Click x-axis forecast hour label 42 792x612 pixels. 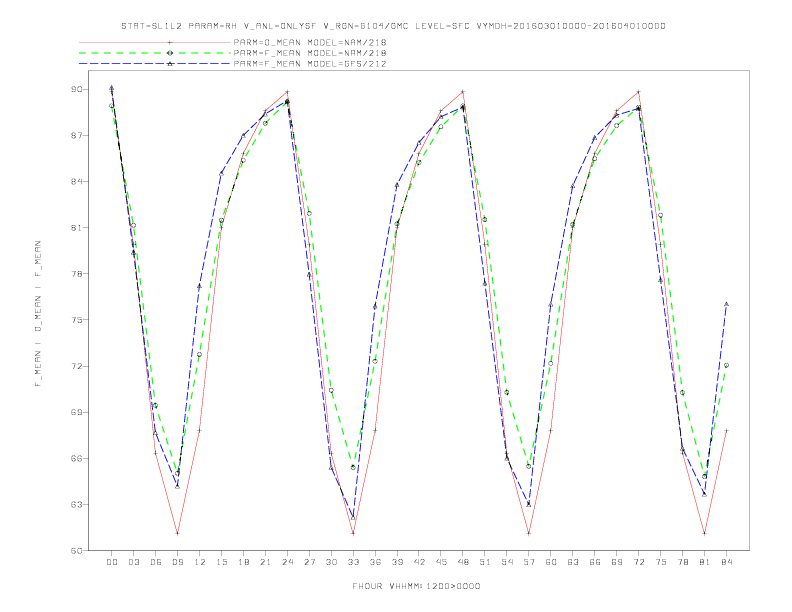[x=419, y=562]
